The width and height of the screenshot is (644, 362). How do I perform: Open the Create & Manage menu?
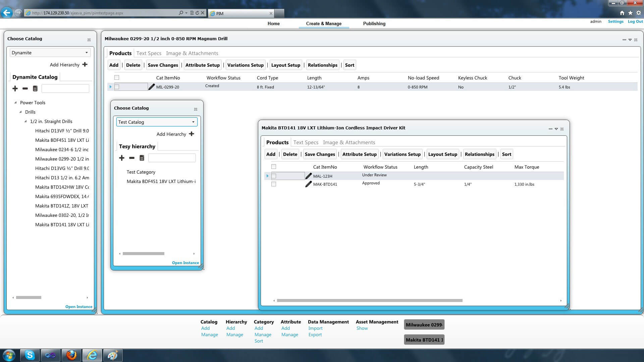click(324, 23)
